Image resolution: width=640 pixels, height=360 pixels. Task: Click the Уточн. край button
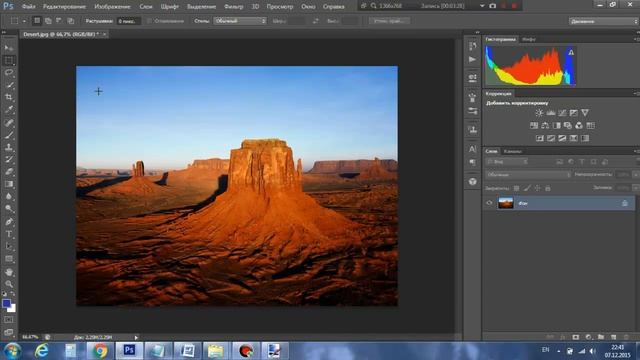[389, 21]
